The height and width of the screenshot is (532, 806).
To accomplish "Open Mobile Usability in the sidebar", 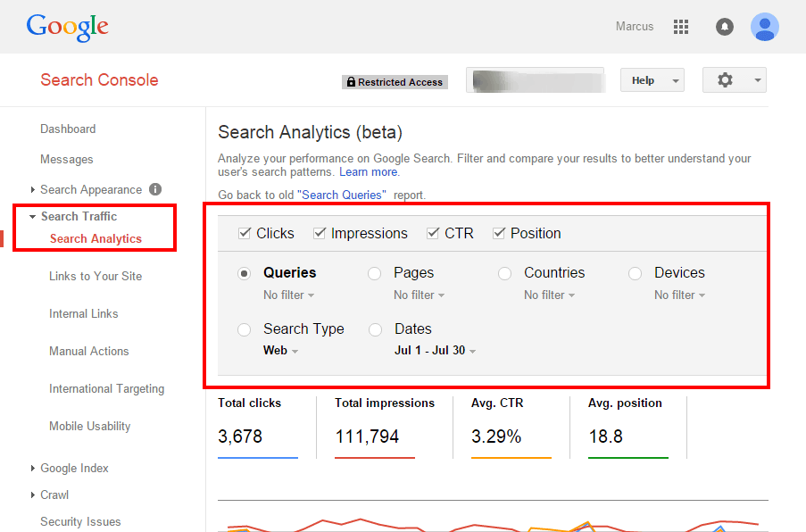I will click(x=90, y=426).
